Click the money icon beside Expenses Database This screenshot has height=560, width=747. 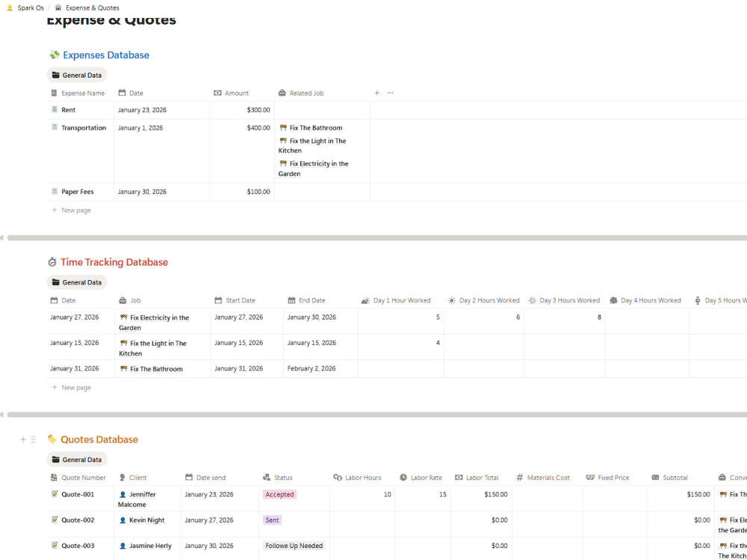click(x=54, y=55)
